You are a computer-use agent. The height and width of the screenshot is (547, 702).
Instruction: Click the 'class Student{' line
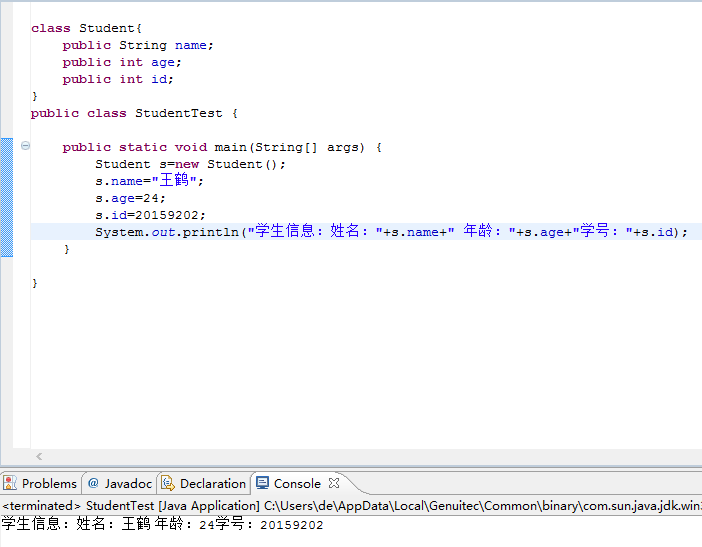86,28
